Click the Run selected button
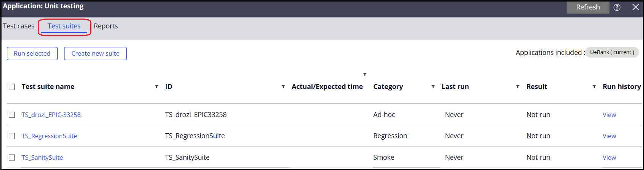 pyautogui.click(x=32, y=53)
